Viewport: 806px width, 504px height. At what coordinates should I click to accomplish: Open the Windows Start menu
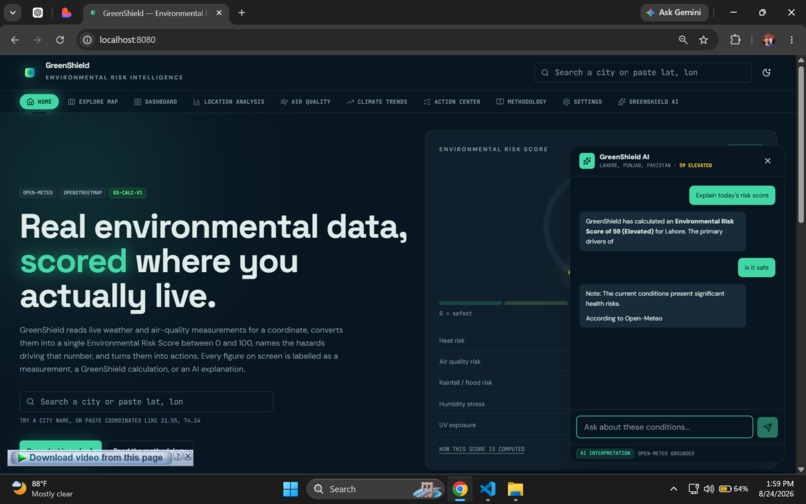(x=290, y=489)
